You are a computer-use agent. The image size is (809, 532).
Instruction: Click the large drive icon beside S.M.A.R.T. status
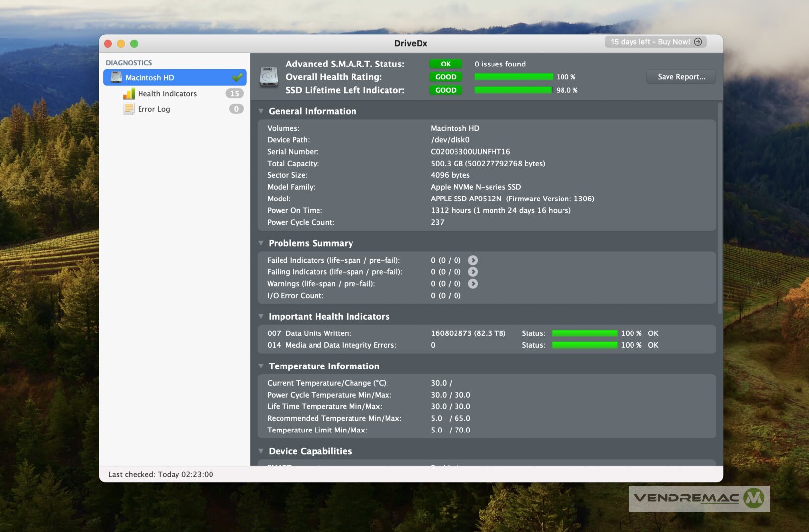click(x=269, y=77)
